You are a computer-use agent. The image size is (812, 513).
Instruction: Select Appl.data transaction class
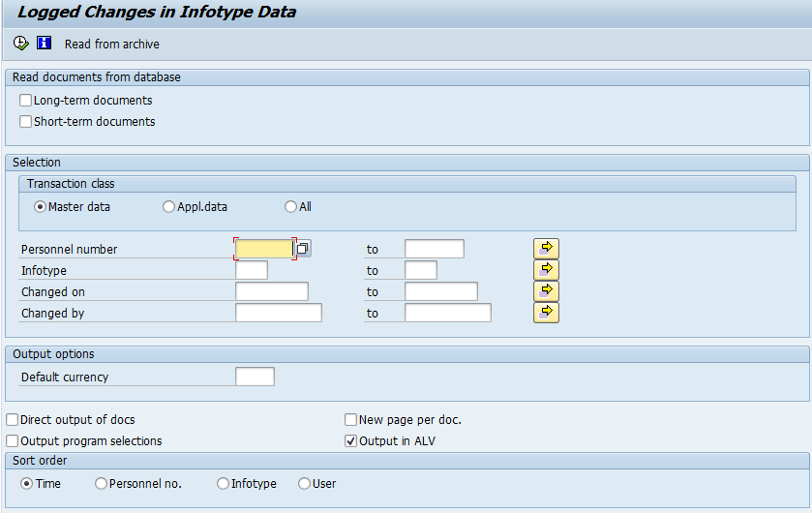coord(169,206)
